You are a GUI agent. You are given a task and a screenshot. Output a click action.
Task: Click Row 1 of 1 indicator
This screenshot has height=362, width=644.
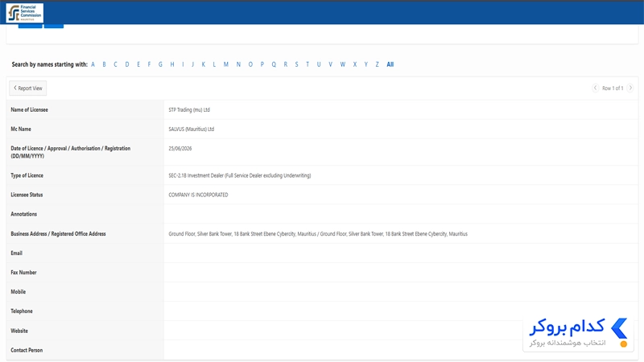613,88
